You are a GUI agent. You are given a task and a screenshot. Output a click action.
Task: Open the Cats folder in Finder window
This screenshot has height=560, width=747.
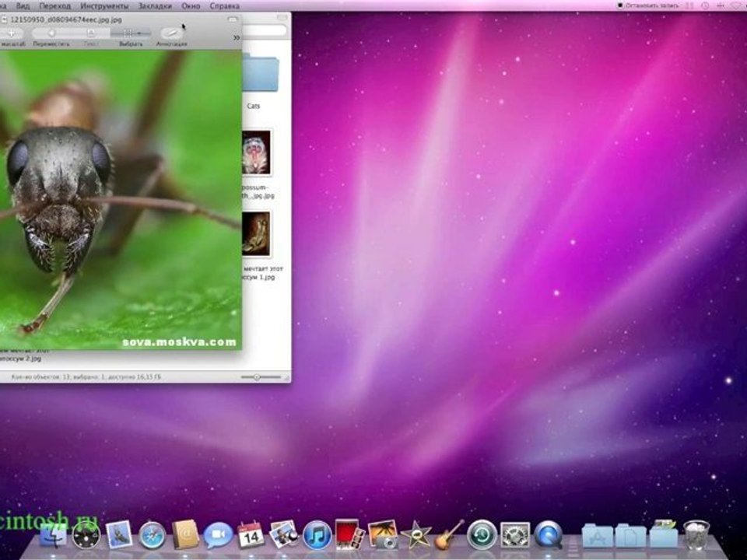point(260,72)
